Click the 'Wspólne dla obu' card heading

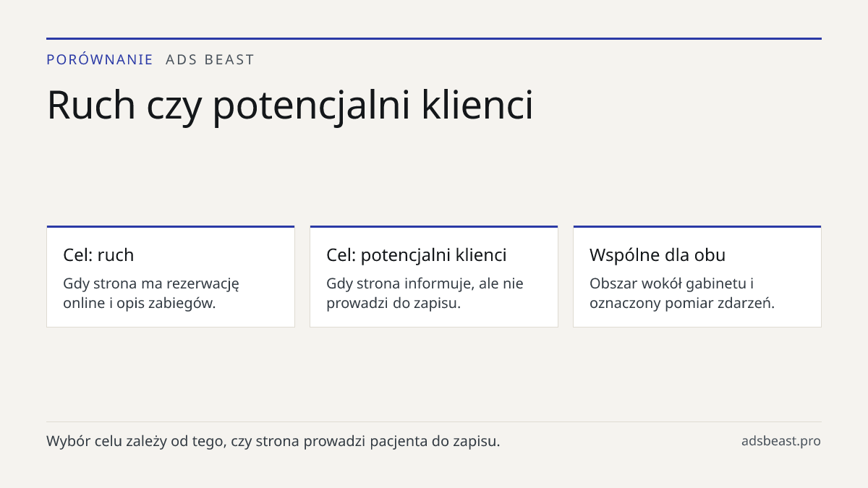(658, 254)
